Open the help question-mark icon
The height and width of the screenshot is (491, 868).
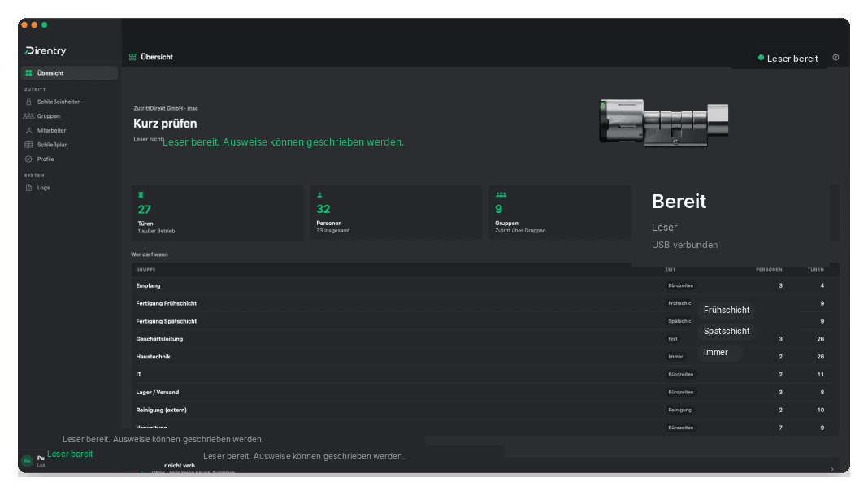[x=835, y=58]
